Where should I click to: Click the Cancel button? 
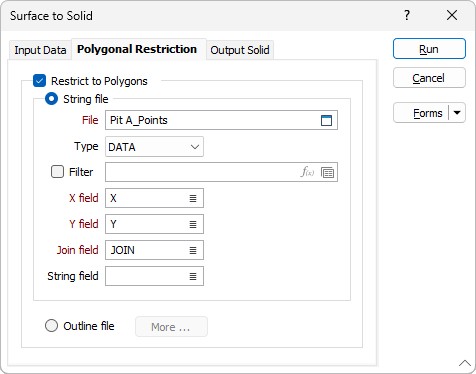(x=429, y=78)
